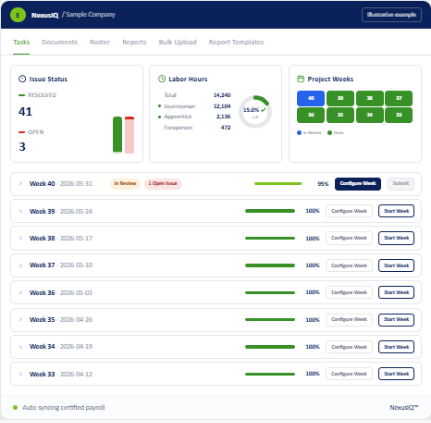Expand the Week 35 row
Viewport: 431px width, 423px height.
(x=20, y=320)
